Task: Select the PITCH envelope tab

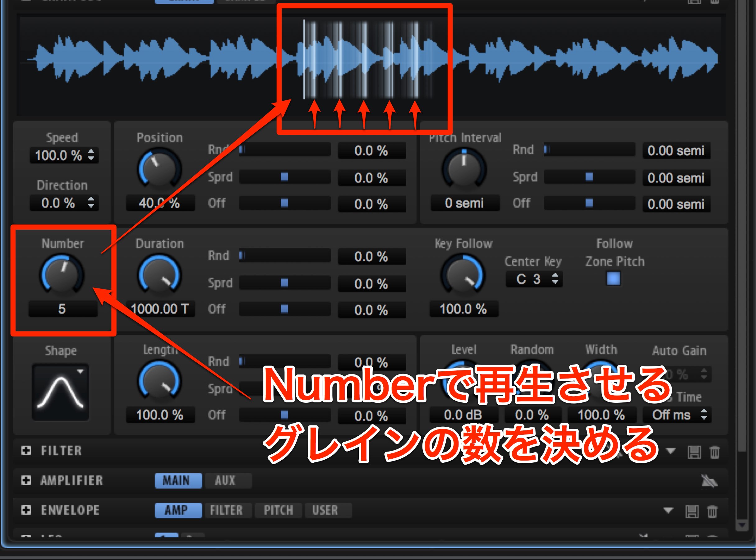Action: pos(278,510)
